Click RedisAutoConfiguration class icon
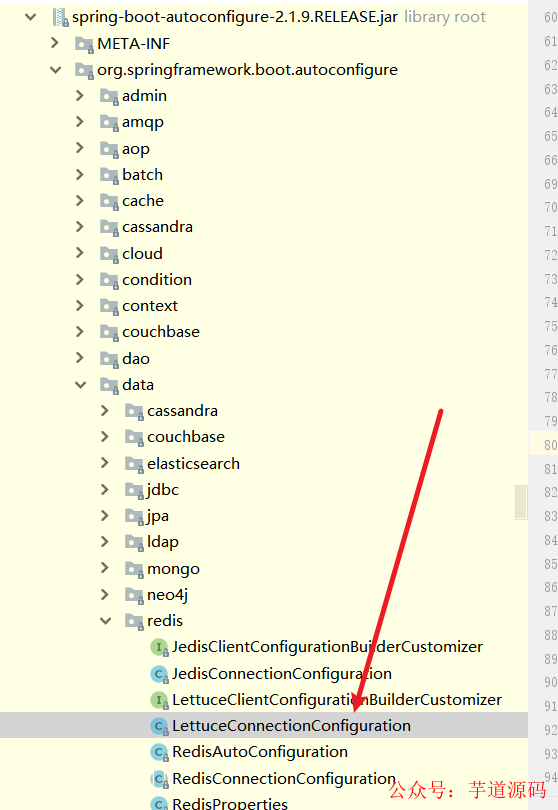The width and height of the screenshot is (558, 810). pos(159,753)
